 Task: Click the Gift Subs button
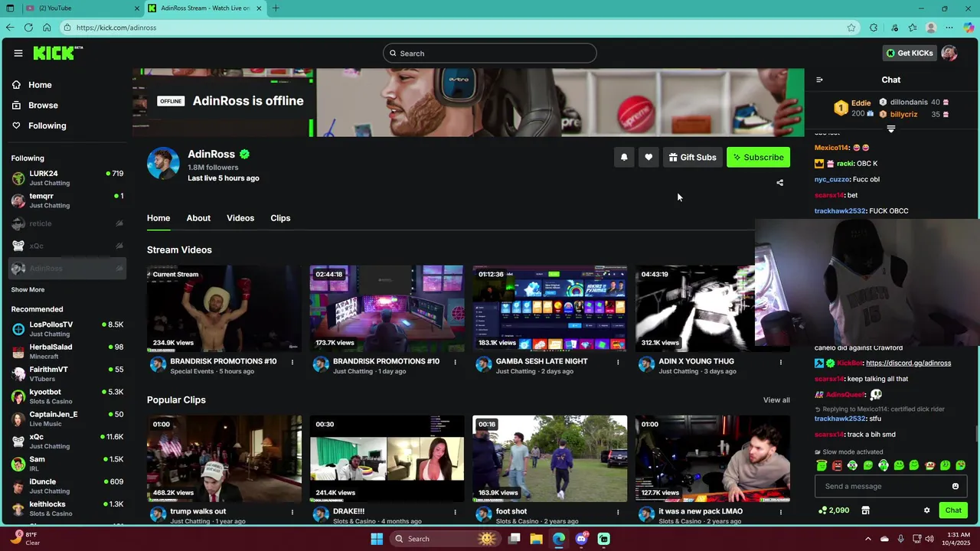point(692,157)
